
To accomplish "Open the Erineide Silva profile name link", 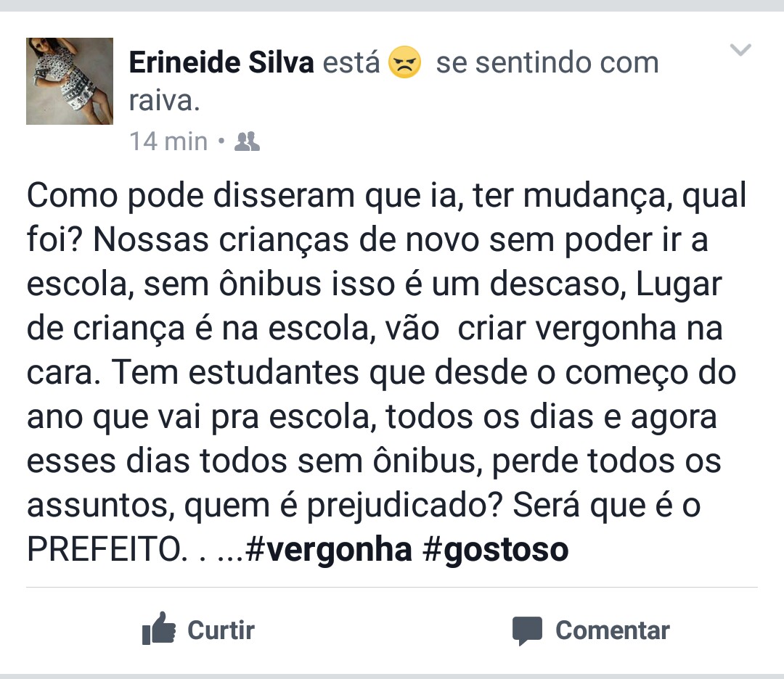I will pos(221,63).
